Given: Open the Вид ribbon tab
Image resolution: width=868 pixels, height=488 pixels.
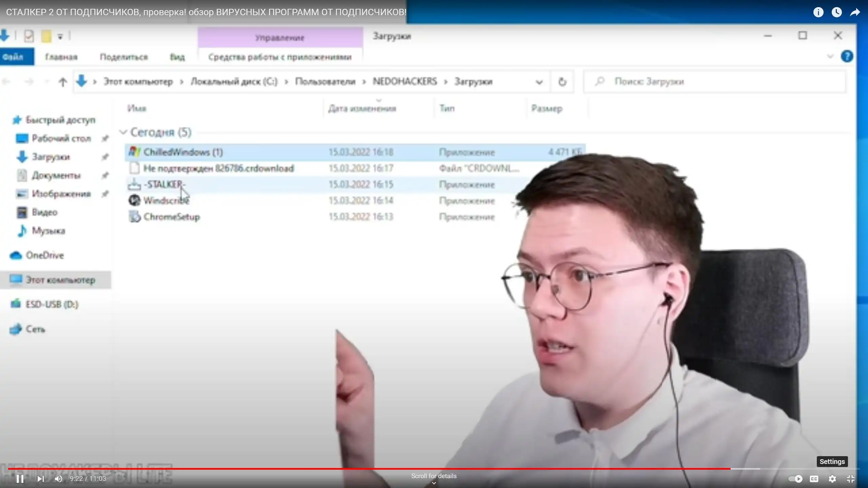Looking at the screenshot, I should point(177,57).
